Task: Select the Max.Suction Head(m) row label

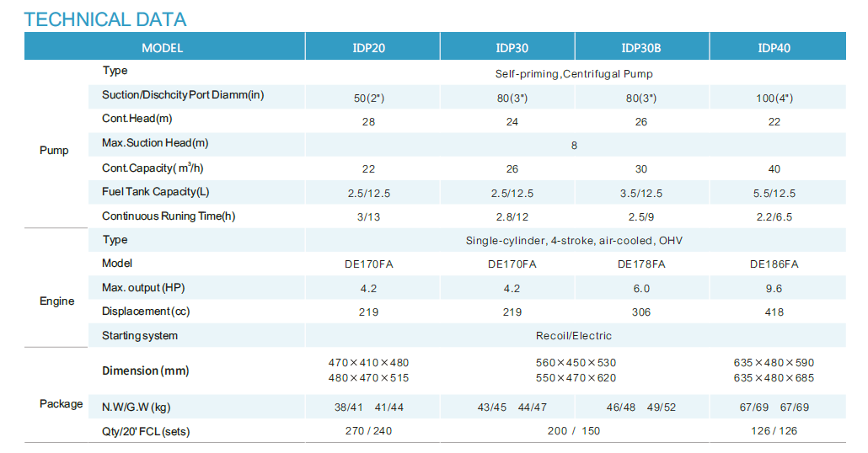Action: 155,143
